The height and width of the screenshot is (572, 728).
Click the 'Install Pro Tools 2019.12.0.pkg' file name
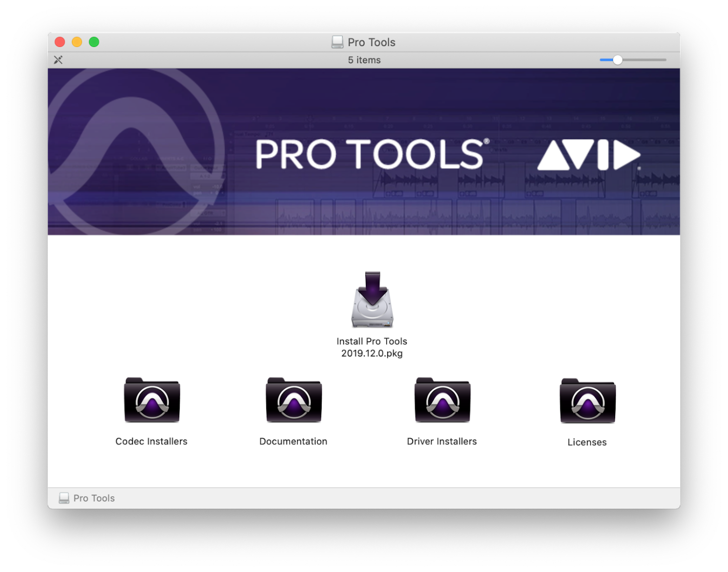372,347
